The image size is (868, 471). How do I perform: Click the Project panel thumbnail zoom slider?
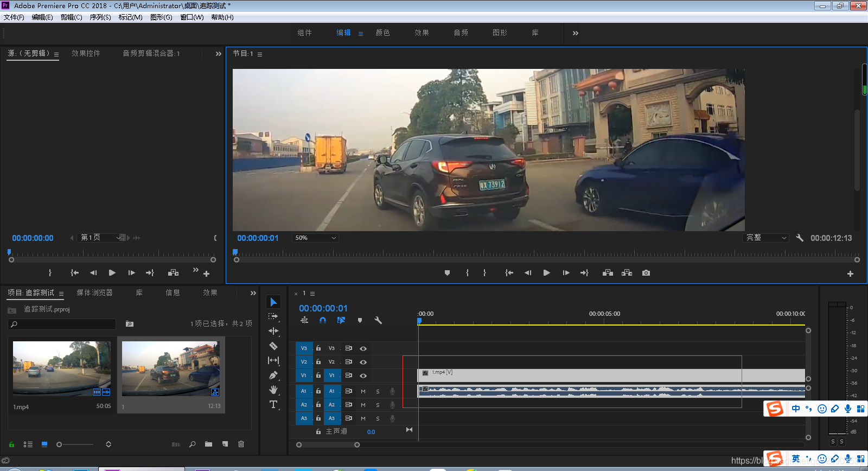click(60, 444)
